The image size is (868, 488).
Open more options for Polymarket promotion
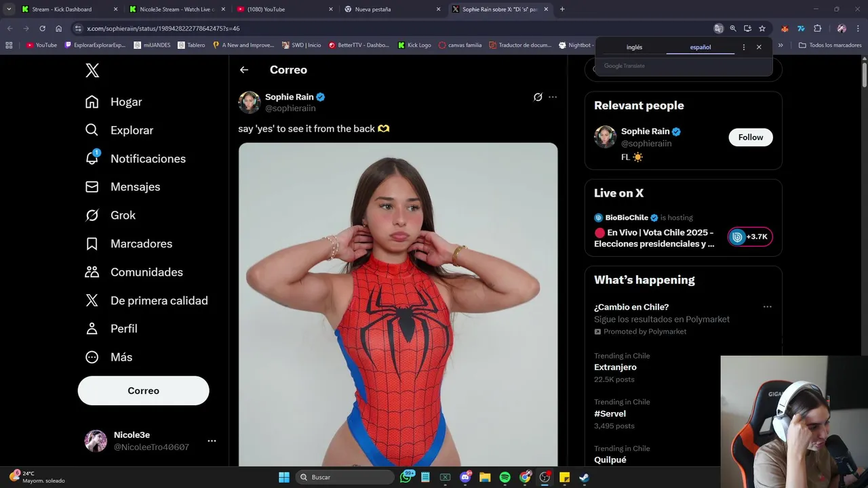(767, 307)
